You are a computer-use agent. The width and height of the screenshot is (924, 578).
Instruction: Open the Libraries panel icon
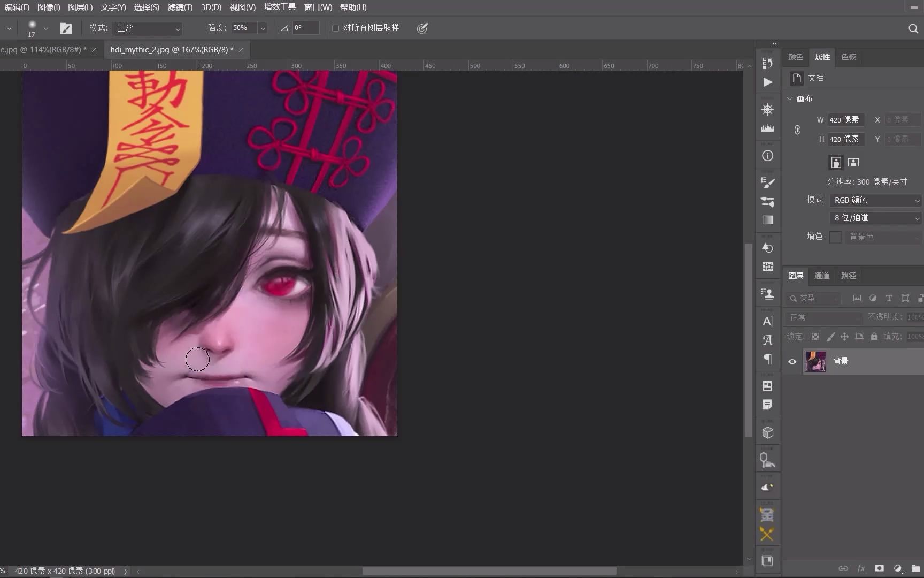coord(767,386)
